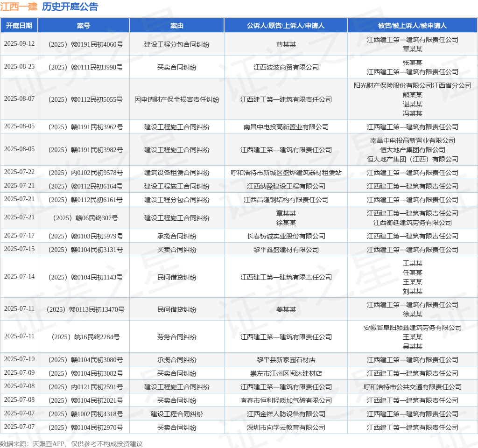Click plaintiff 黎平鑫盛建材有限公司
The image size is (478, 448).
(x=286, y=250)
